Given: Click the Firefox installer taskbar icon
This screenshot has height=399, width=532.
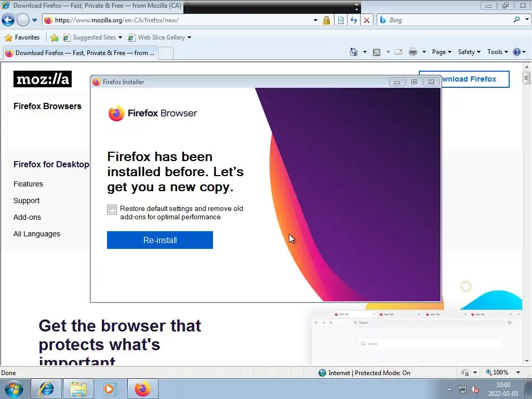Looking at the screenshot, I should (142, 389).
